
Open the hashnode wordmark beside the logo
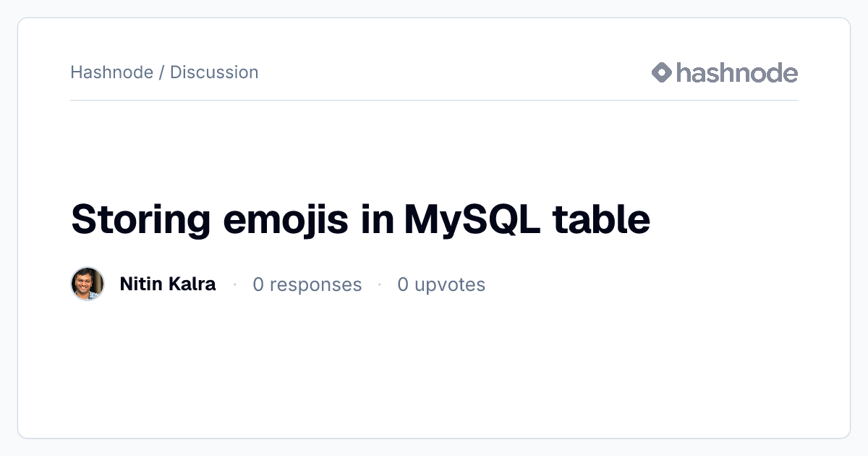coord(737,72)
